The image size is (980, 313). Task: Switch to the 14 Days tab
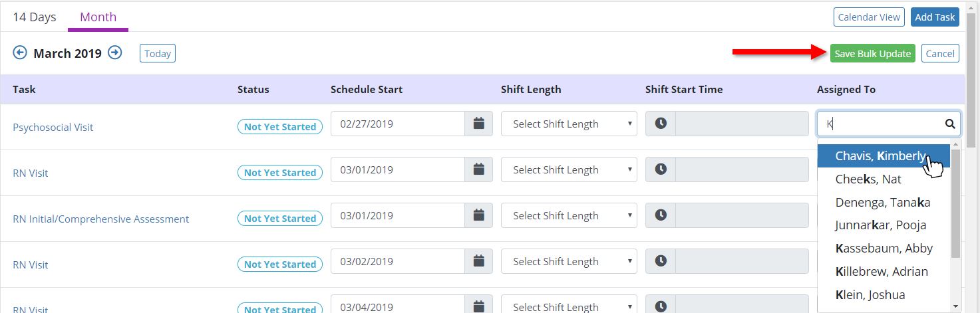(x=34, y=17)
